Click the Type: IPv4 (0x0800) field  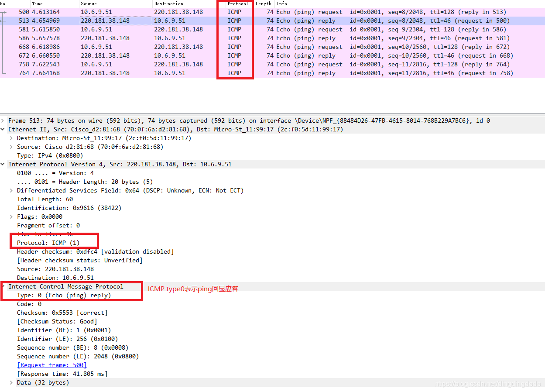pos(50,155)
